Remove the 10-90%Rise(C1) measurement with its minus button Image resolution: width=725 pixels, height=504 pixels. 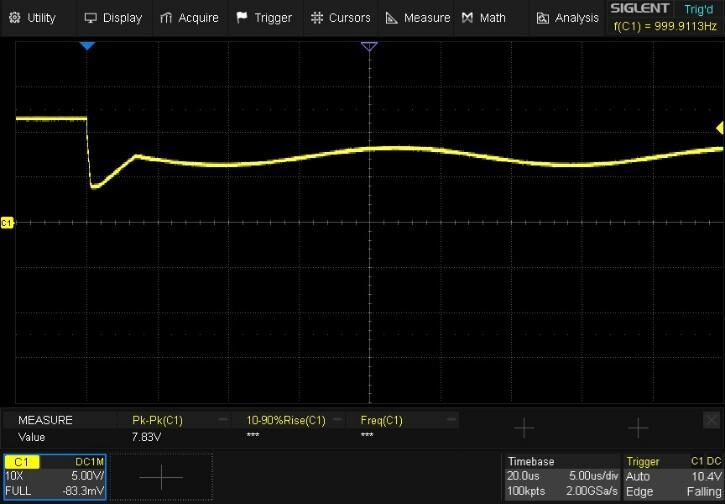[338, 419]
